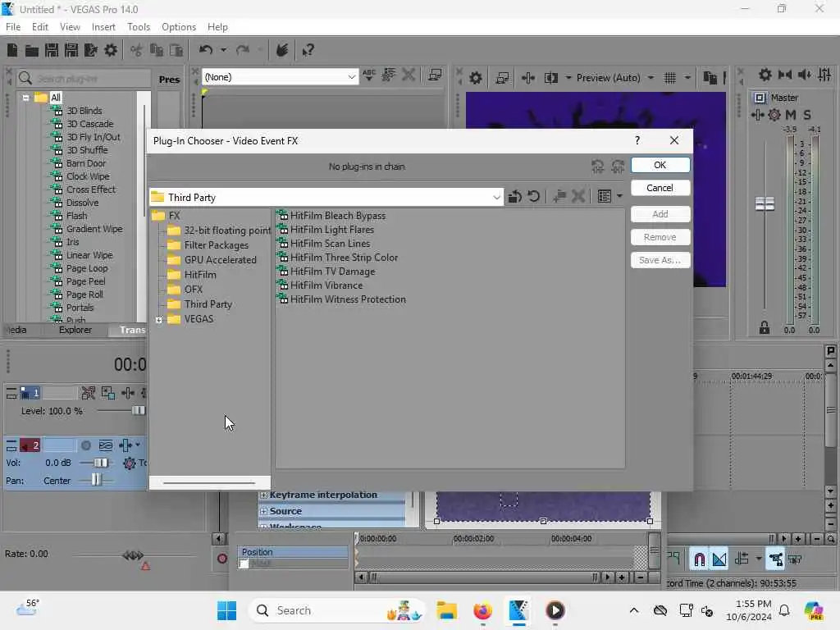Click the Remove button in dialog
This screenshot has width=840, height=630.
tap(660, 237)
